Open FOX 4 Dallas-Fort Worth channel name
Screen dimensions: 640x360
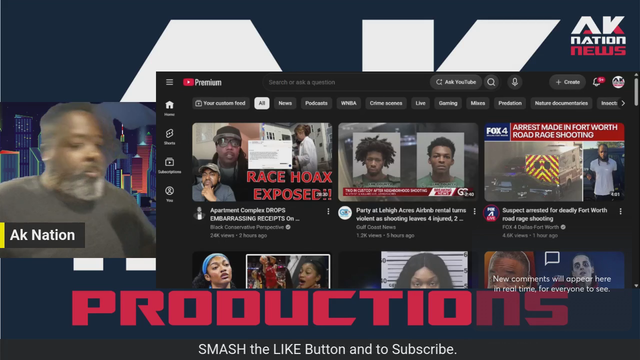click(x=530, y=227)
